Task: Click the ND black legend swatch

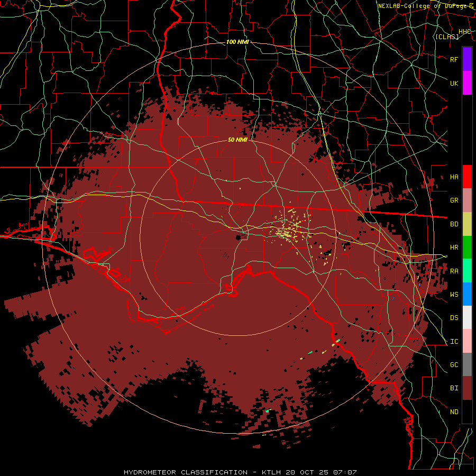Action: pos(467,411)
